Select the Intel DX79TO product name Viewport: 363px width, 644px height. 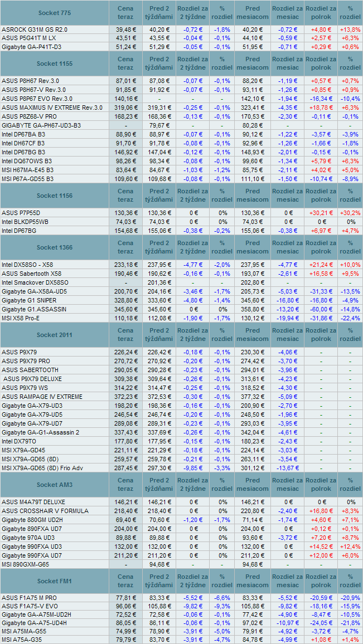click(x=19, y=441)
